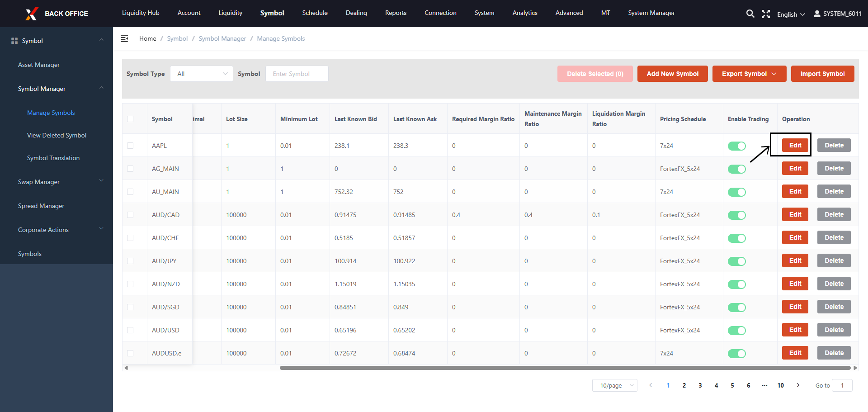Click the Back Office X logo
The image size is (868, 412).
coord(31,14)
